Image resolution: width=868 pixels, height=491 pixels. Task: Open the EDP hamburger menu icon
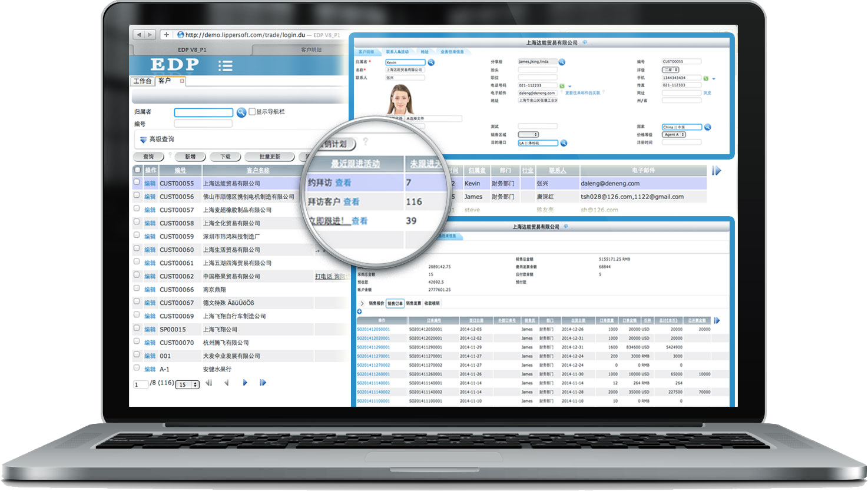tap(225, 65)
